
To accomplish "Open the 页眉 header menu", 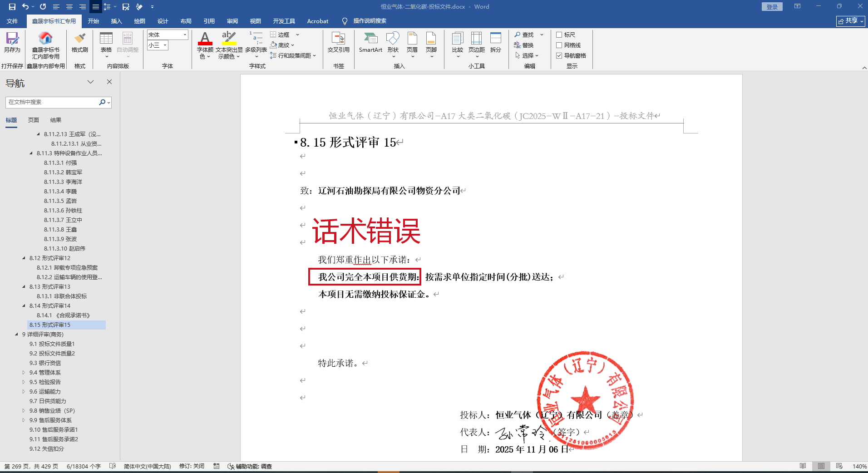I will coord(412,45).
